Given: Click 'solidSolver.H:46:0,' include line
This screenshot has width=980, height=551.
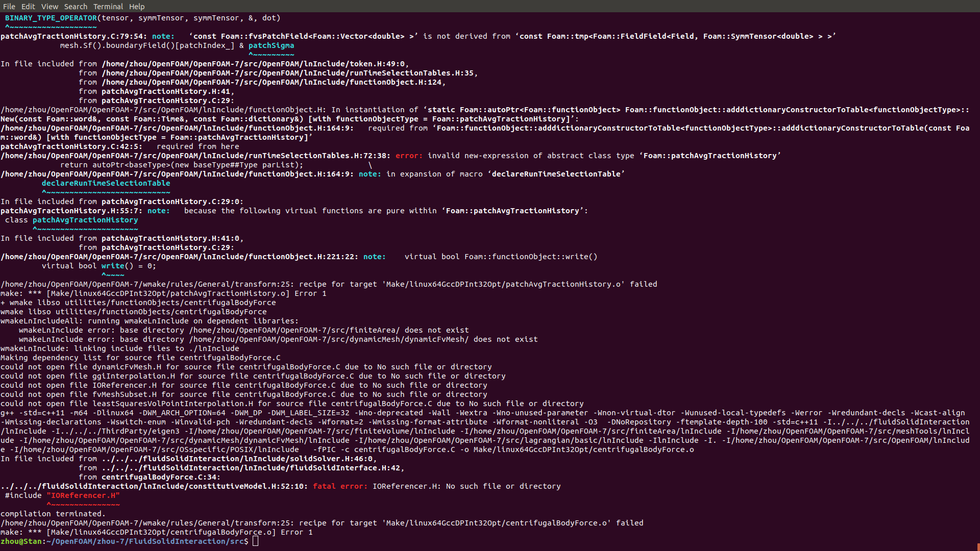Looking at the screenshot, I should [x=189, y=459].
